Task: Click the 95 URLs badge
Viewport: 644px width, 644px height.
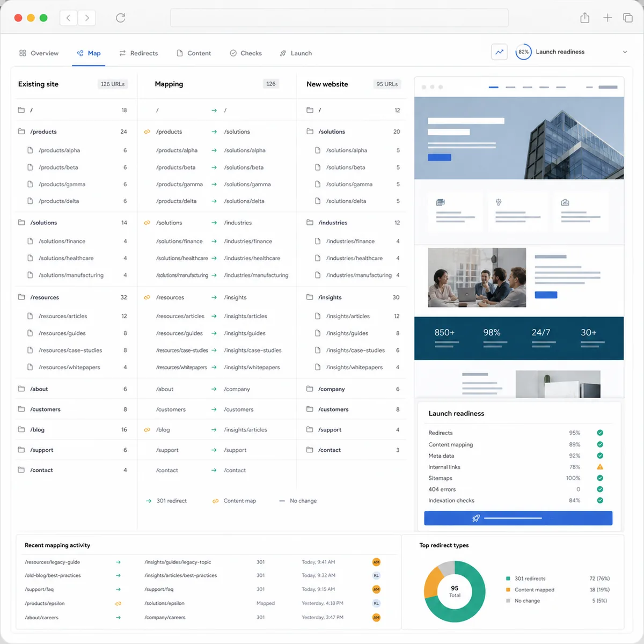Action: coord(387,84)
